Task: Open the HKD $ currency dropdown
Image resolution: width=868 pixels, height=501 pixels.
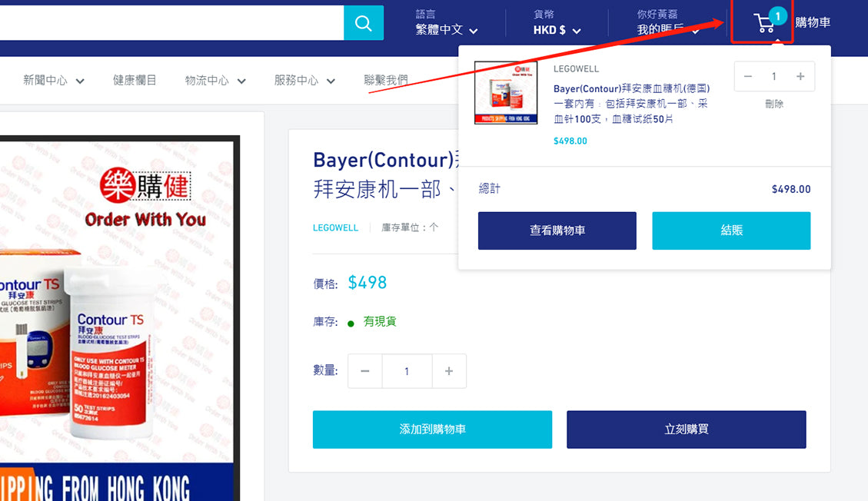Action: [x=557, y=30]
